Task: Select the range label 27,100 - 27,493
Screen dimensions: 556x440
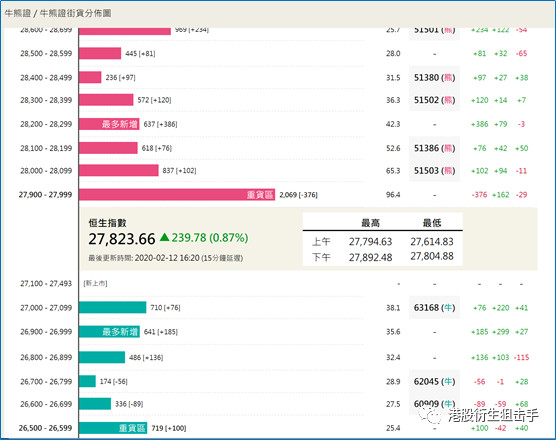Action: 46,284
